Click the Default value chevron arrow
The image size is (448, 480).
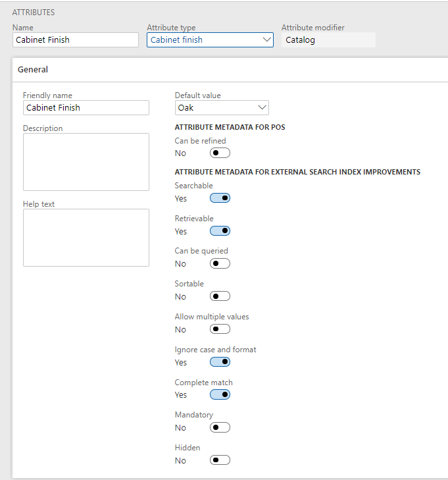262,107
